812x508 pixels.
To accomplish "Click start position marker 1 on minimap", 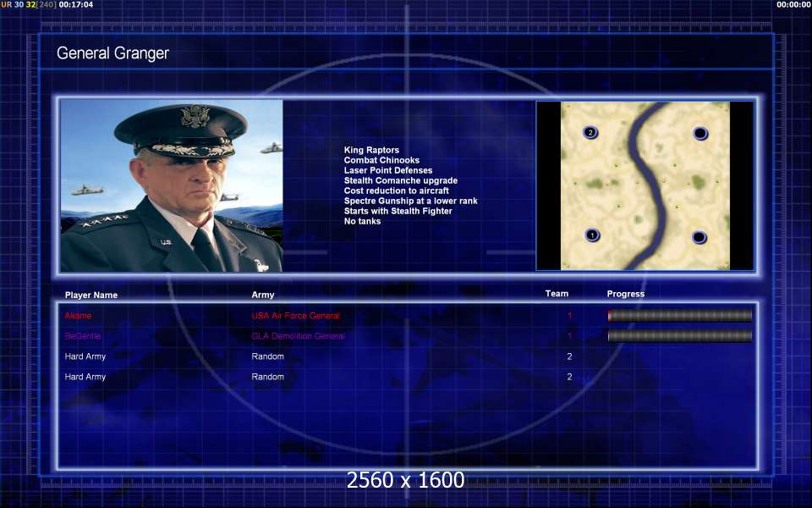I will click(592, 235).
